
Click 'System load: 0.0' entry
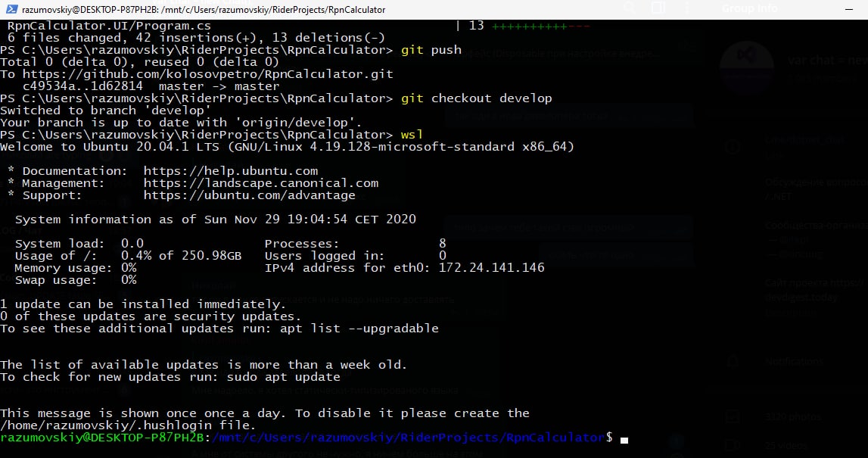click(x=79, y=244)
